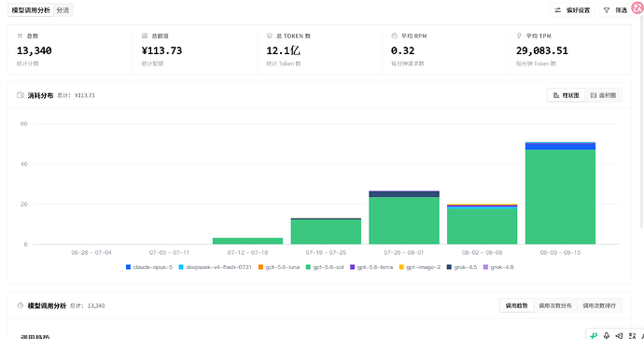Toggle claude-opus-5 legend swatch
The image size is (644, 339).
coord(128,267)
